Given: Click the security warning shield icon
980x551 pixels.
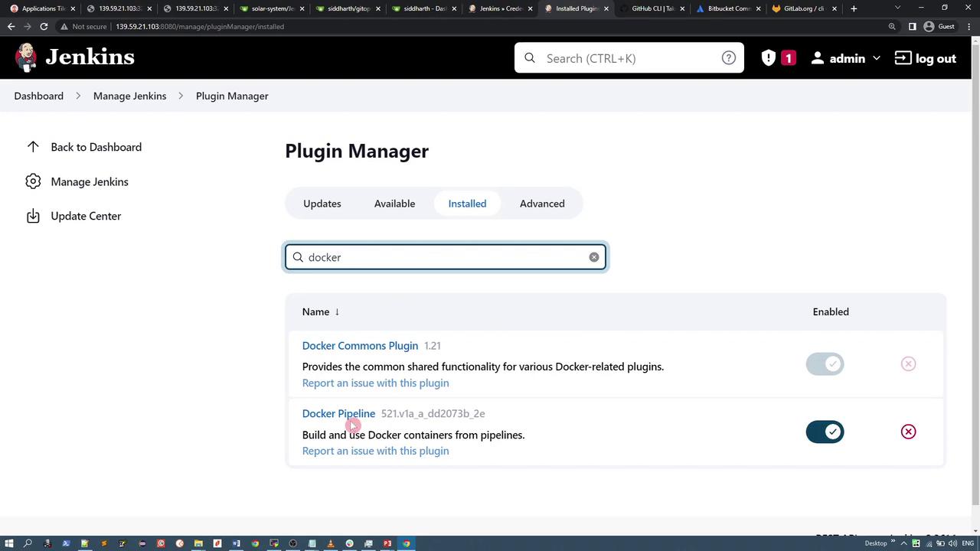Looking at the screenshot, I should click(769, 58).
